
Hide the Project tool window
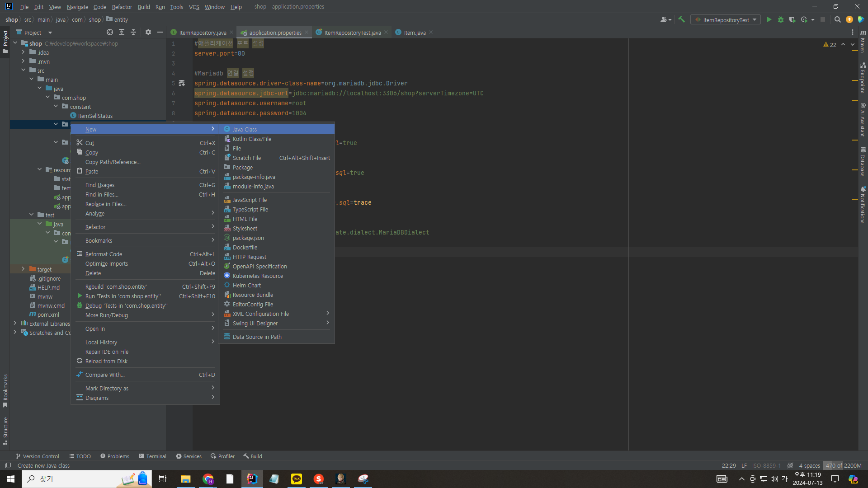160,32
